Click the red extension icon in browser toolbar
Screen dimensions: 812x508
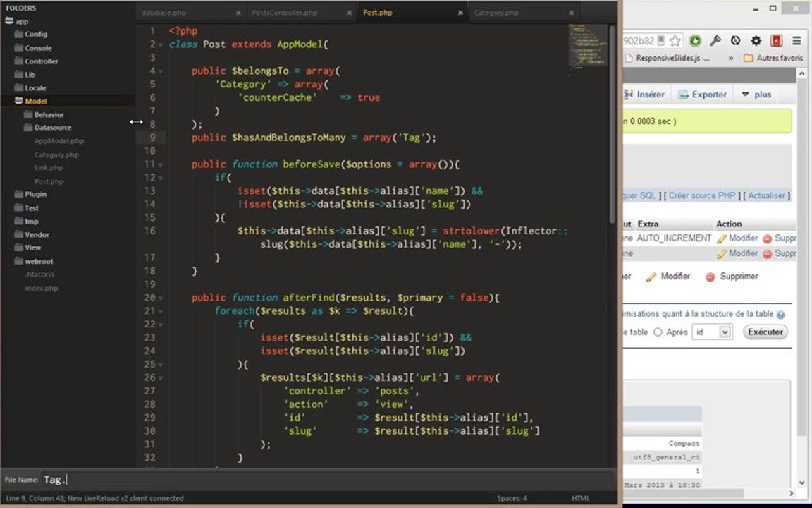776,40
